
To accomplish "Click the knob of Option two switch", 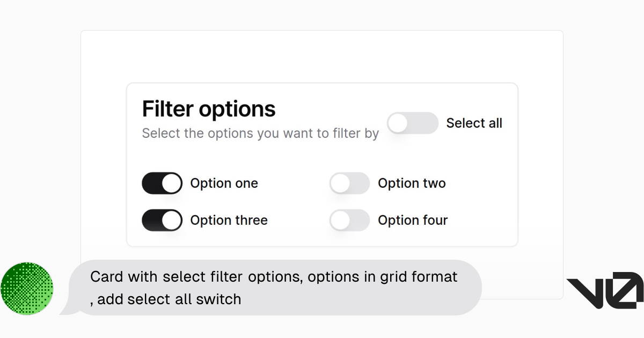I will (340, 183).
